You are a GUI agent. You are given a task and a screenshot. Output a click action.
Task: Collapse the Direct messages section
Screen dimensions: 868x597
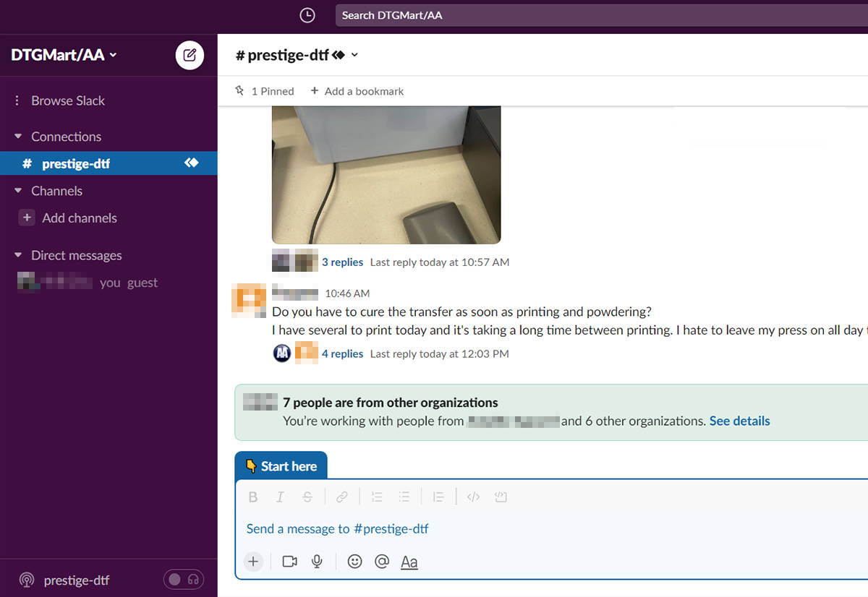(x=19, y=255)
